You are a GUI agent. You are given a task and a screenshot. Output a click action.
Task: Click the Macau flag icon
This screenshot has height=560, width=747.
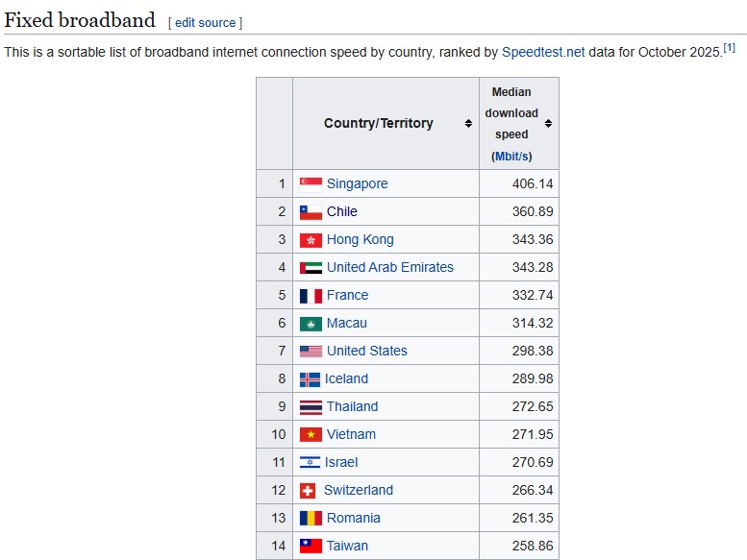[x=311, y=324]
